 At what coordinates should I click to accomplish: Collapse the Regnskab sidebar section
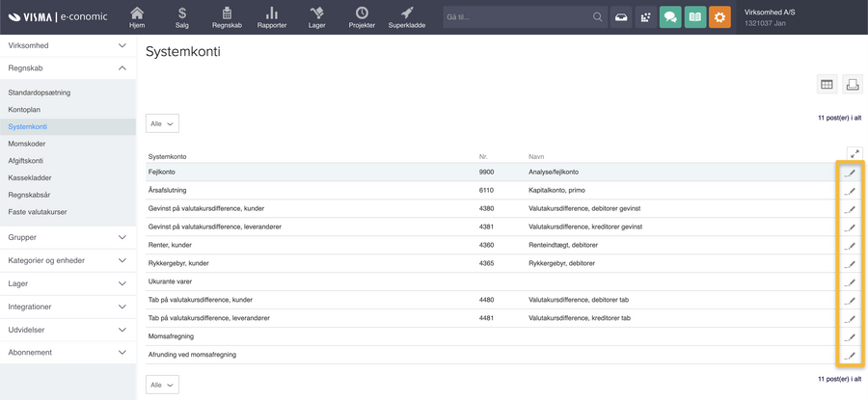(x=122, y=68)
